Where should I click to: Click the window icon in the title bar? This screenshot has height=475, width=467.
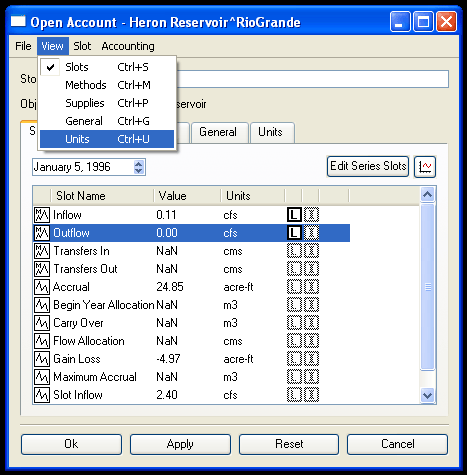[18, 22]
